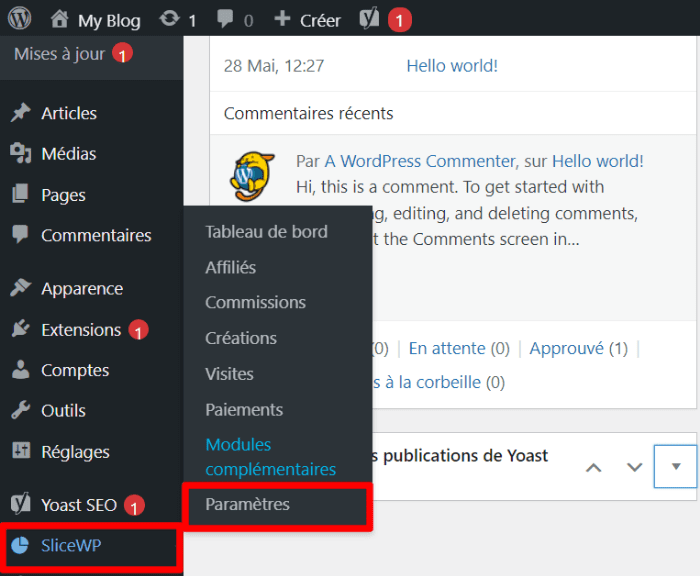
Task: Open Outils menu item
Action: pyautogui.click(x=63, y=411)
